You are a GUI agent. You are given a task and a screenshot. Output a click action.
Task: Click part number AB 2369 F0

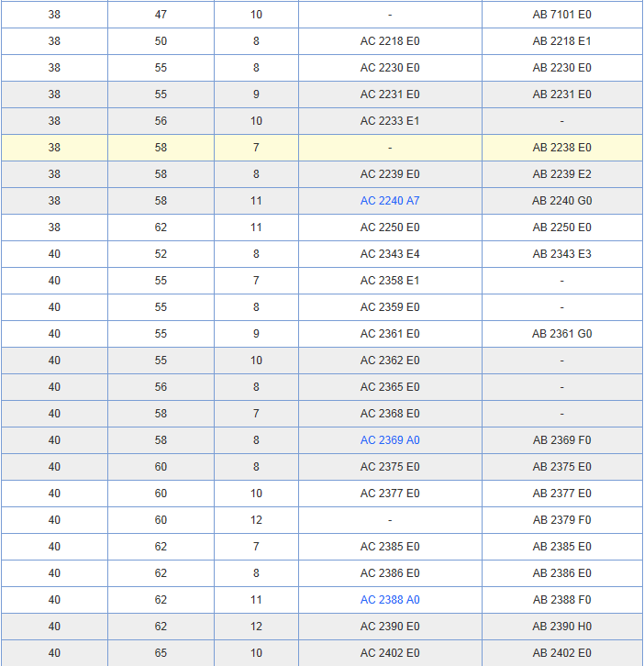coord(561,440)
